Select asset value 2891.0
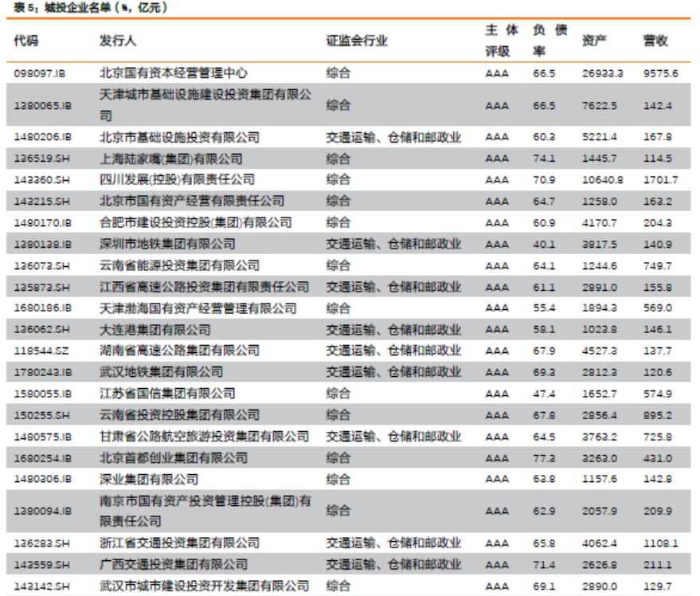The image size is (700, 596). [x=600, y=288]
